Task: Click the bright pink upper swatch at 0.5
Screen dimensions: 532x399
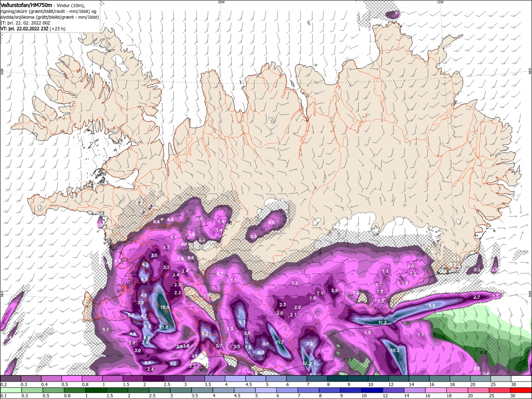Action: point(71,379)
